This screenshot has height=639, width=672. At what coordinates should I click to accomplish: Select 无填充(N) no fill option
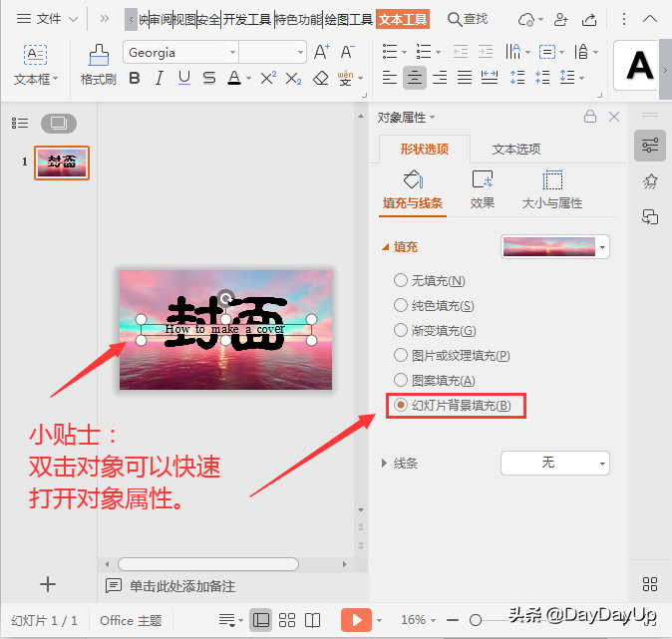coord(430,281)
